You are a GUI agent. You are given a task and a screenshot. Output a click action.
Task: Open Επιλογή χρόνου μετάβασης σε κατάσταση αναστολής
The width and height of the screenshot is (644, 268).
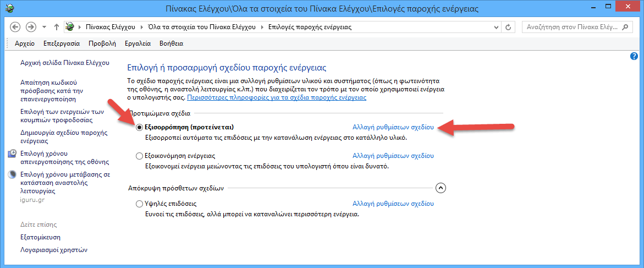tap(64, 183)
